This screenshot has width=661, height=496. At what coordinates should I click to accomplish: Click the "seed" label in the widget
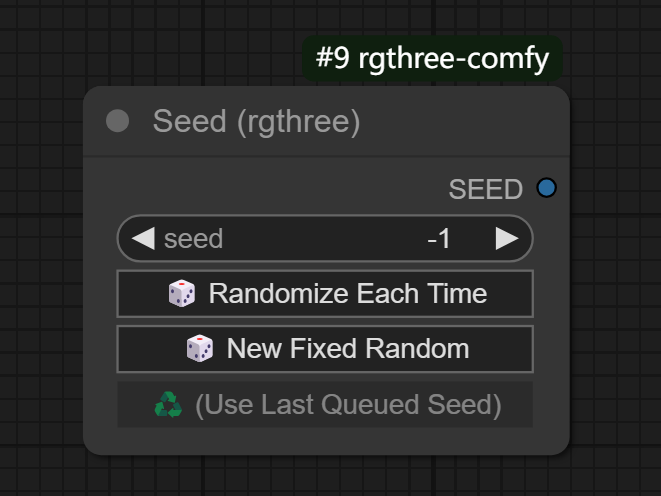pyautogui.click(x=193, y=239)
